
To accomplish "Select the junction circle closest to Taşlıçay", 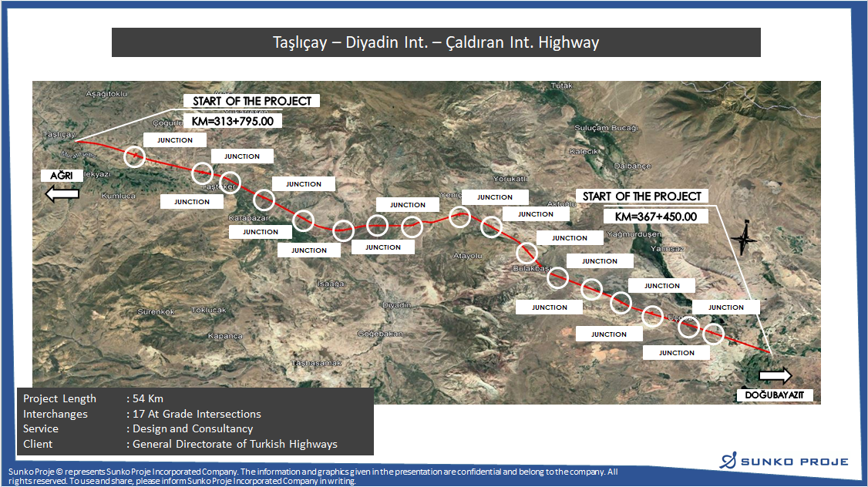I will pos(135,156).
